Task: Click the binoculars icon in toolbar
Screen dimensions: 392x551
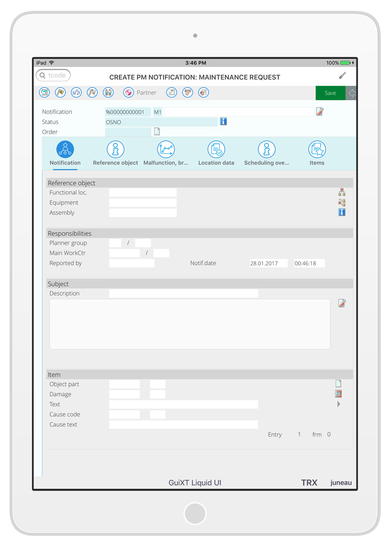Action: point(108,92)
